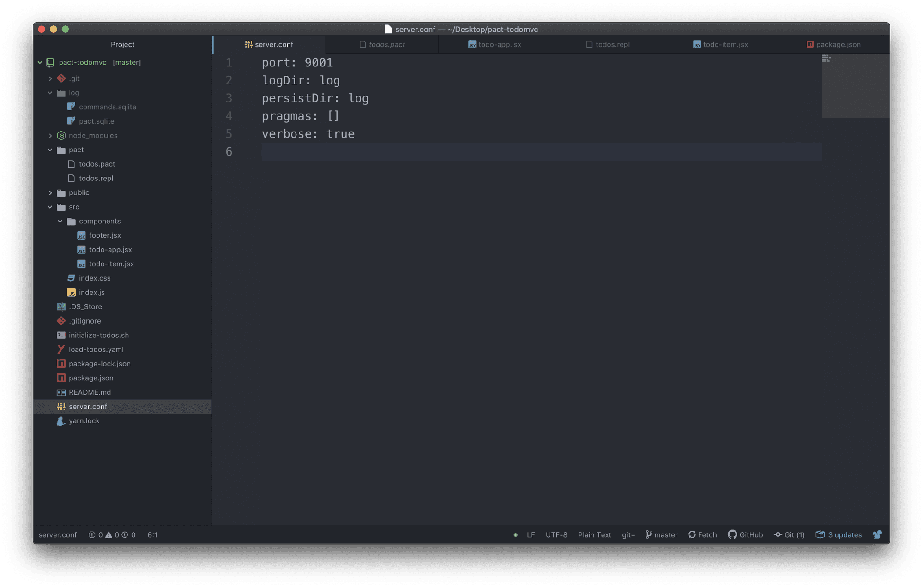The height and width of the screenshot is (588, 923).
Task: Click the git icon beside .gitignore
Action: [61, 321]
